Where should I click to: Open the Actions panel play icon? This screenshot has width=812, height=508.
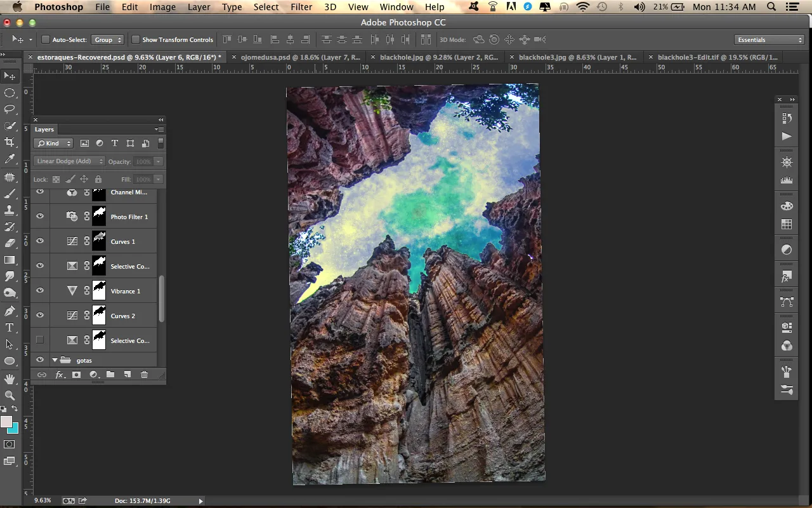[x=787, y=137]
